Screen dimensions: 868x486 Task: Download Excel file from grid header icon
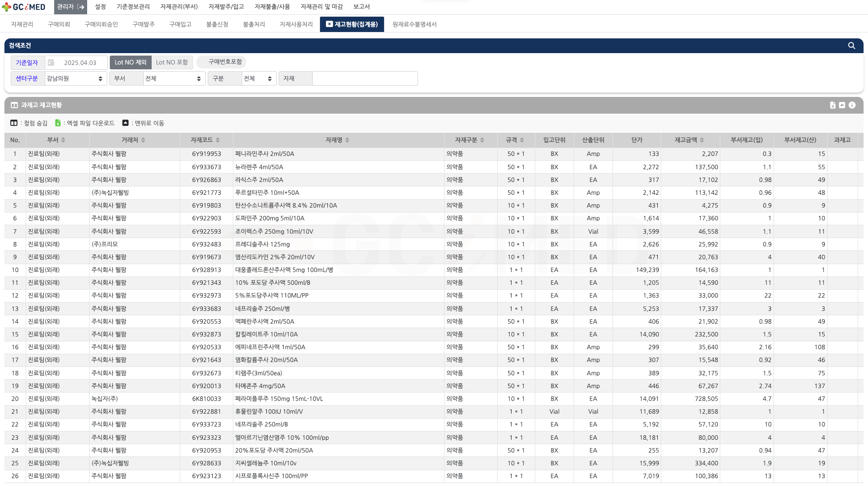point(833,105)
